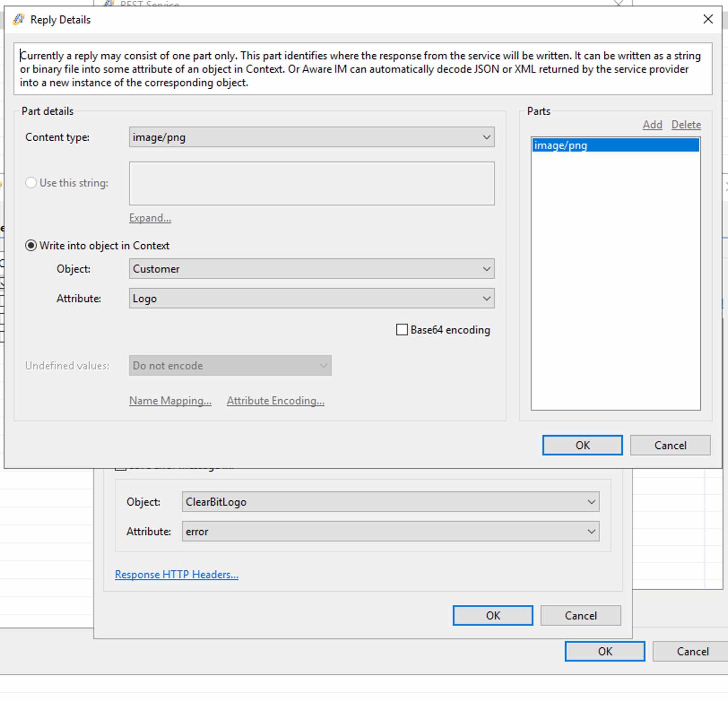Click the reply description text box
Viewport: 728px width, 702px height.
(363, 69)
